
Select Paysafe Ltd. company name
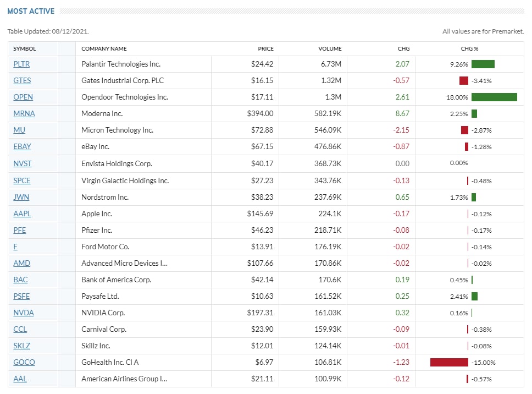coord(100,296)
